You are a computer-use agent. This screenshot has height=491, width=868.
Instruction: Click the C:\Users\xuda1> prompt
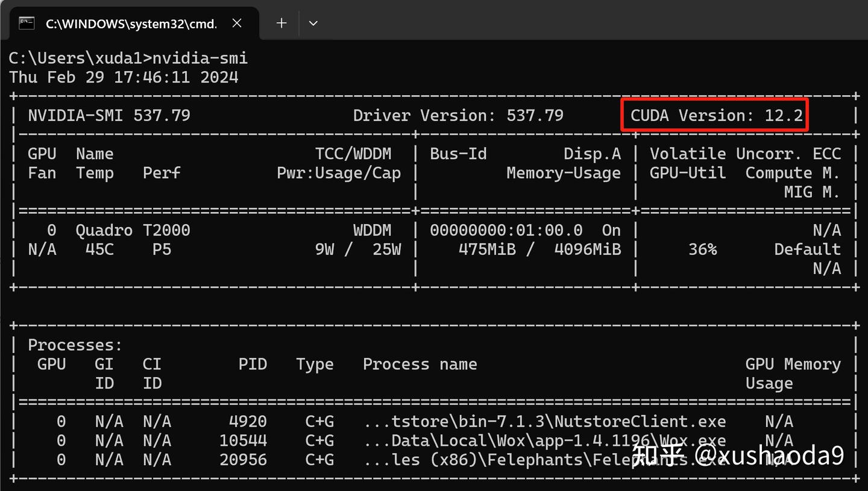point(80,58)
